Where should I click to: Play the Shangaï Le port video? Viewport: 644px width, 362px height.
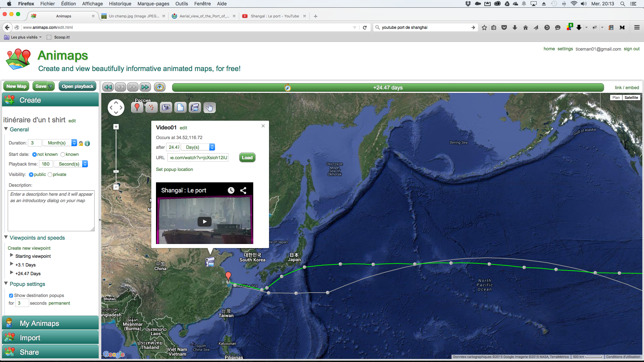point(205,222)
